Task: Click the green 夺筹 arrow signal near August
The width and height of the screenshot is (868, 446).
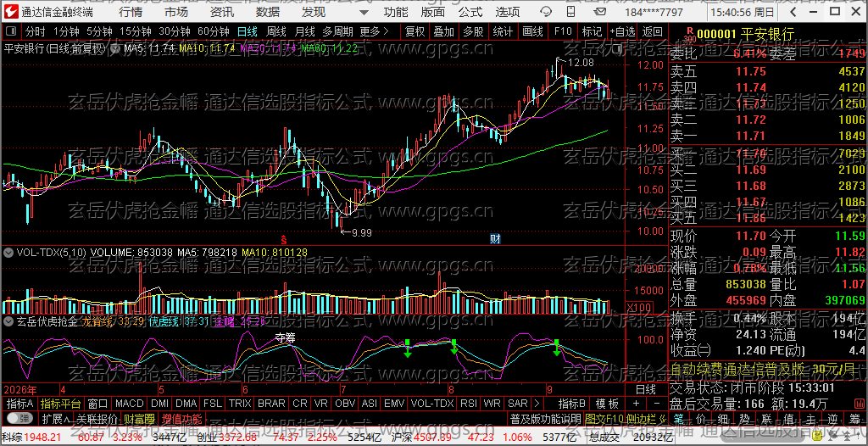Action: 454,347
